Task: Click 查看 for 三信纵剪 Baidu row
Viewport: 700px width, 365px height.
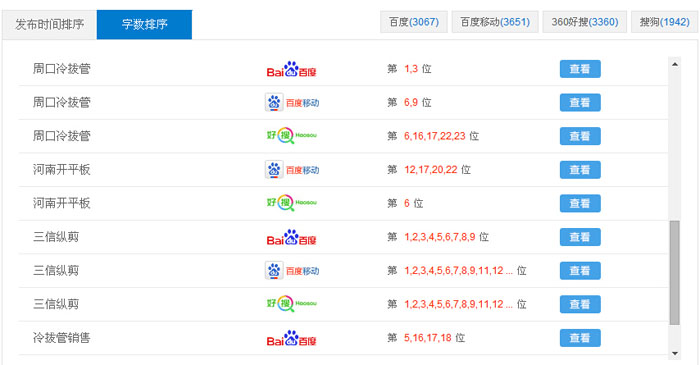Action: click(x=580, y=237)
